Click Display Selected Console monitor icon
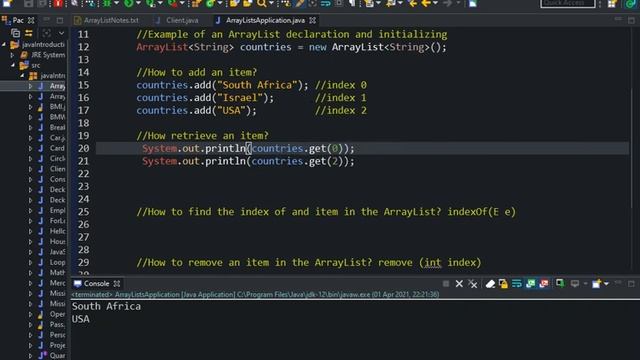The width and height of the screenshot is (640, 360). [x=575, y=283]
